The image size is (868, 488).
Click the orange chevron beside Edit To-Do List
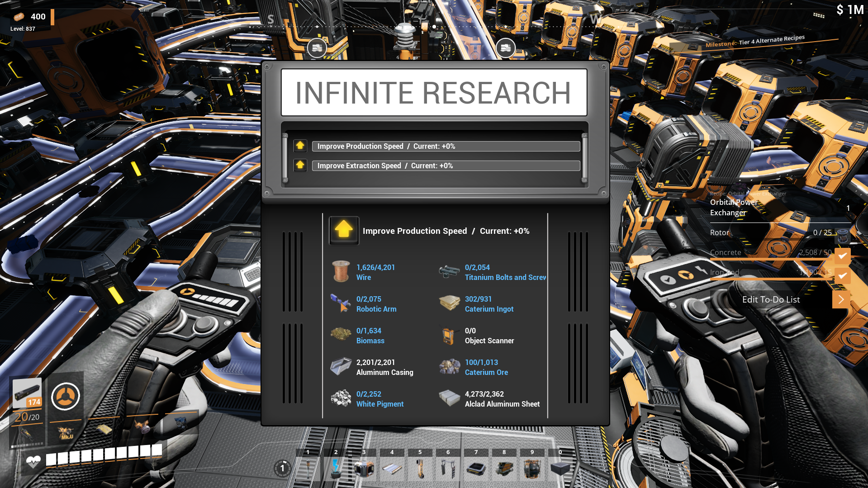click(841, 299)
